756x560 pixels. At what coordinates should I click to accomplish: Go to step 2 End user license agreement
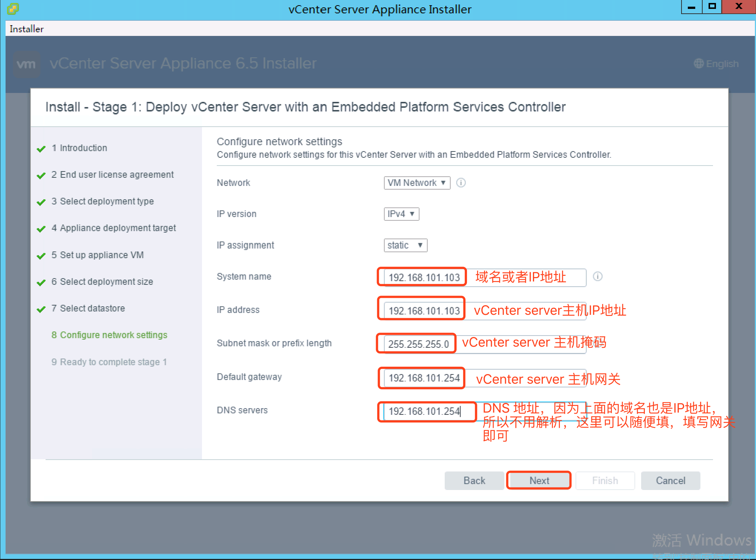click(112, 174)
